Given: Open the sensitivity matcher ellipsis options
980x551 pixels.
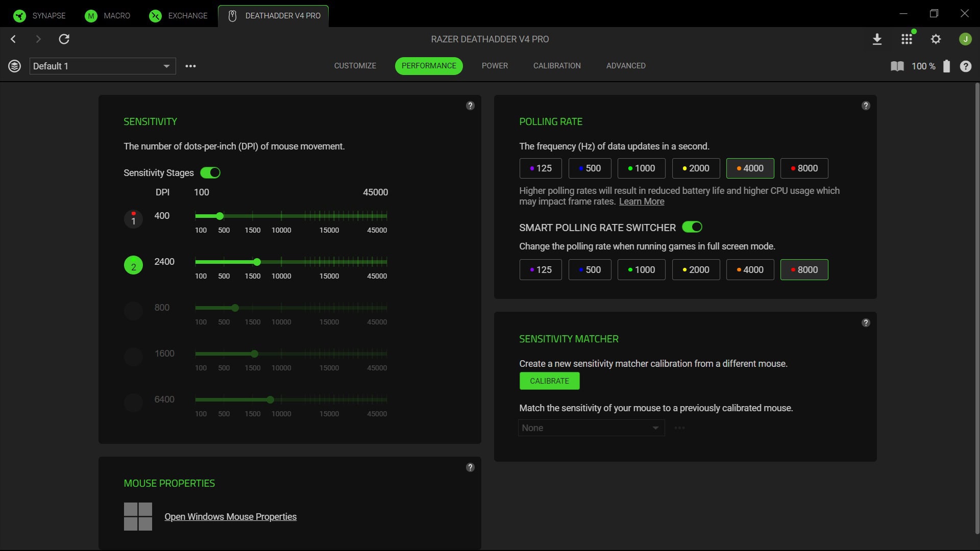Looking at the screenshot, I should tap(679, 428).
